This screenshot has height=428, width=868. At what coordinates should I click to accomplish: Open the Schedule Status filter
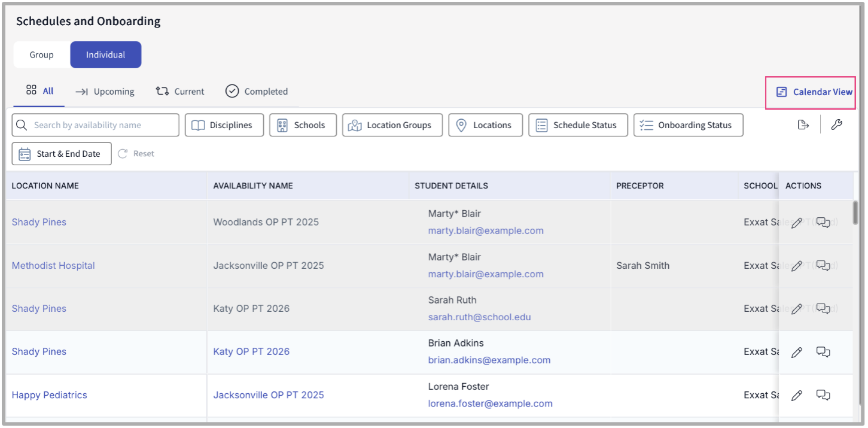click(x=578, y=125)
